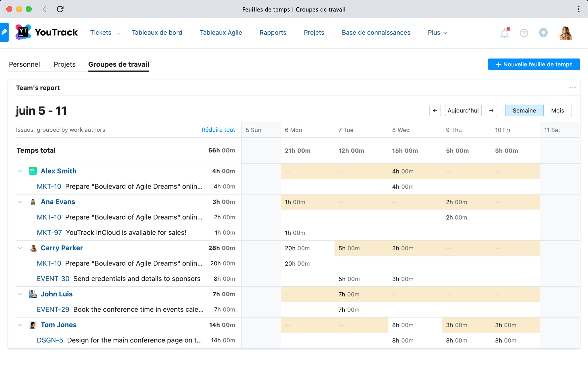Collapse Carry Parker's row group
The image size is (588, 392).
click(x=20, y=248)
